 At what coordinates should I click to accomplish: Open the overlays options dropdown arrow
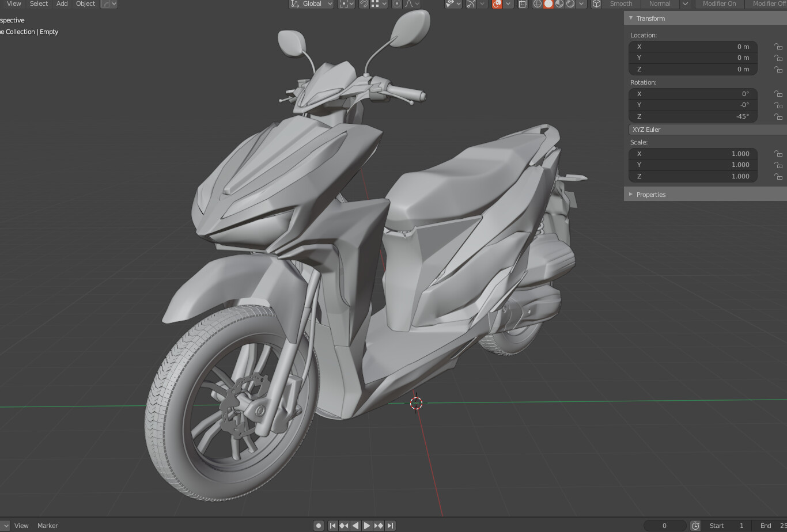click(x=508, y=3)
